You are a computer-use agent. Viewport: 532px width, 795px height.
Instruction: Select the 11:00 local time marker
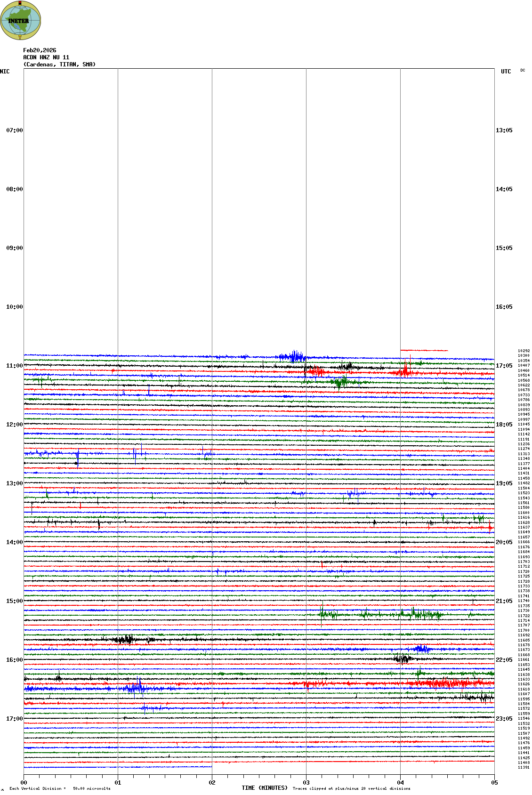point(14,366)
